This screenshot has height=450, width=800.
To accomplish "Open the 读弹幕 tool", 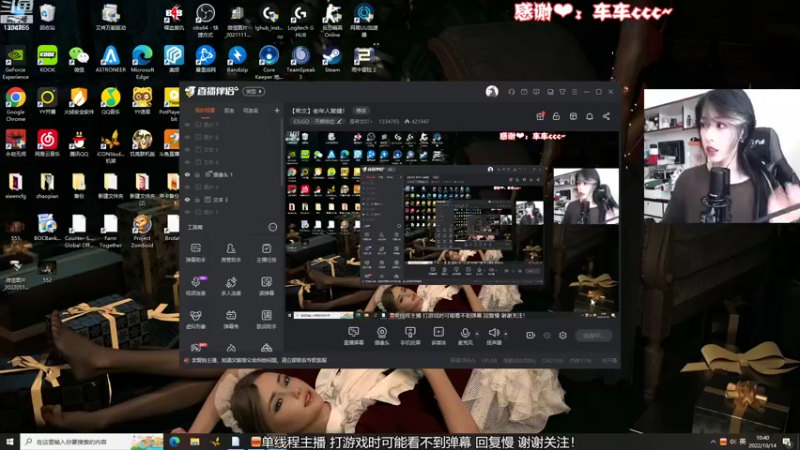I will point(266,286).
